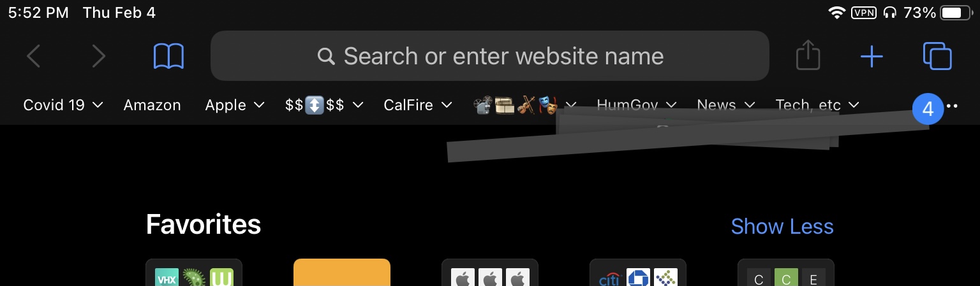This screenshot has width=980, height=286.
Task: Expand the CalFire bookmarks folder
Action: (418, 105)
